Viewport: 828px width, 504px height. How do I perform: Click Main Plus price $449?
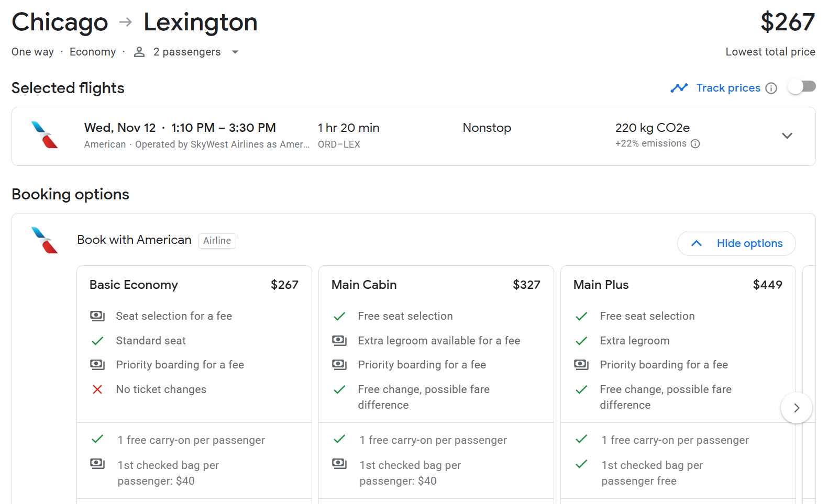(768, 285)
